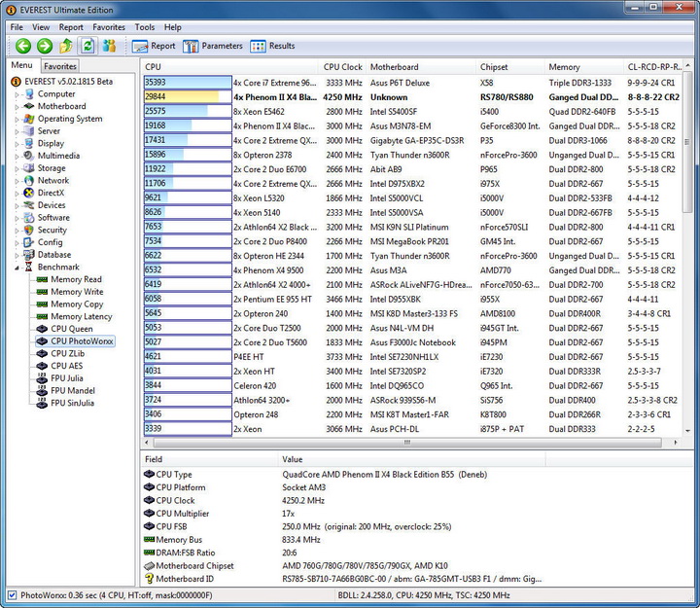Screen dimensions: 700x608
Task: Click the users icon in the toolbar
Action: pos(109,46)
